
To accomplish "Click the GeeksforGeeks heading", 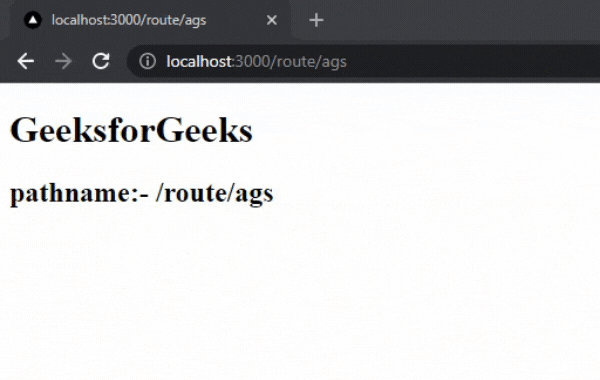I will coord(131,130).
